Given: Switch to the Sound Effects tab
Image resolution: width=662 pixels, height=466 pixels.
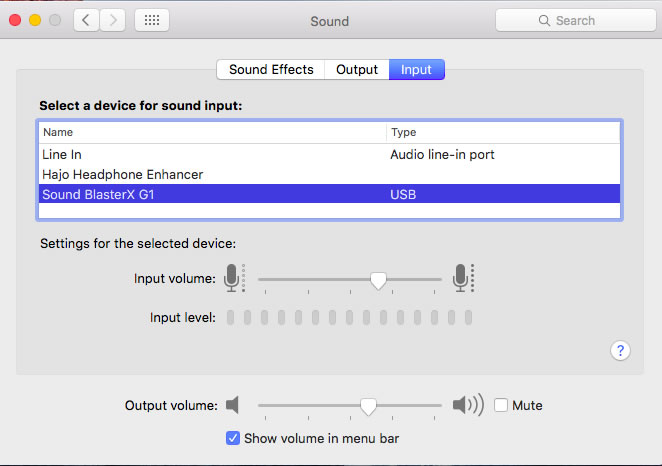Looking at the screenshot, I should 271,70.
